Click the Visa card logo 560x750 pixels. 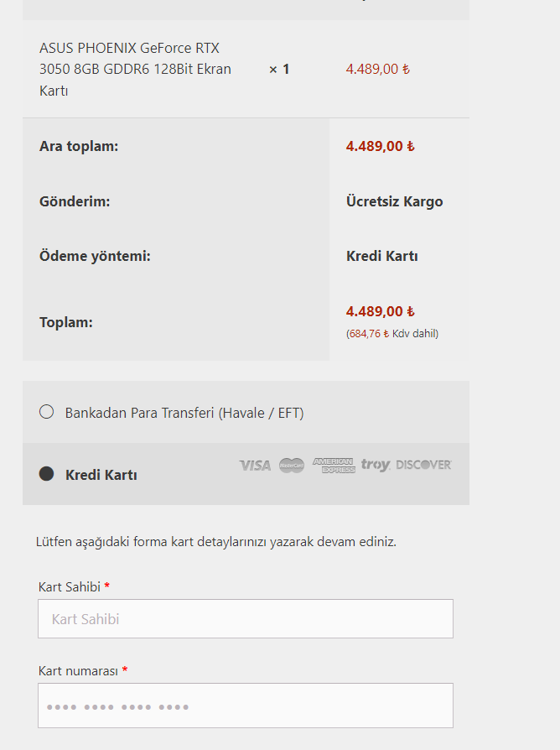tap(255, 465)
